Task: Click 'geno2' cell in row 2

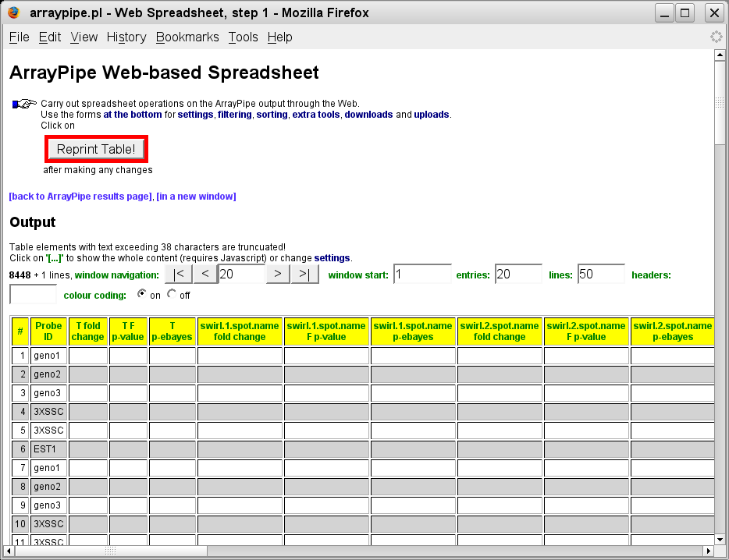Action: [48, 374]
